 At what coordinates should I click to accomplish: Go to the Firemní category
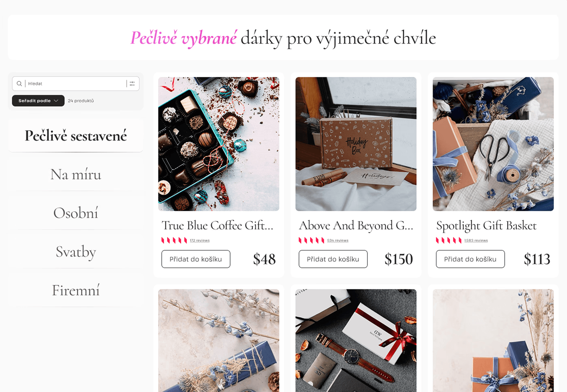point(76,290)
